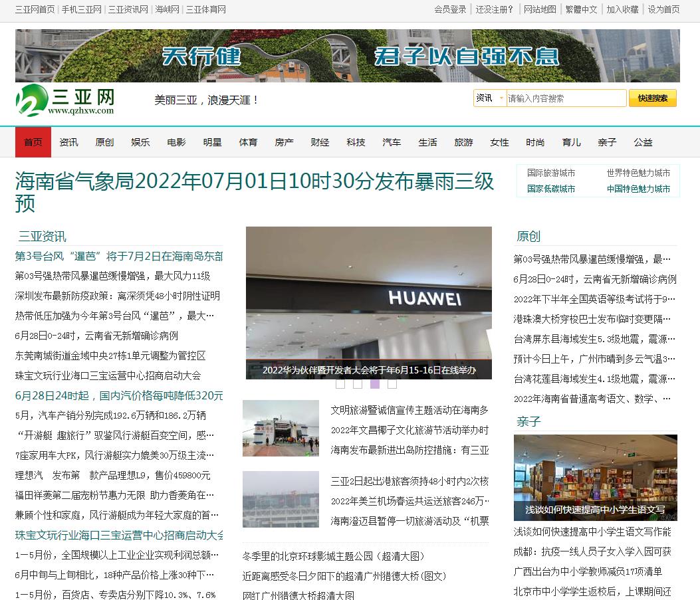Open the 电影 navigation item
The width and height of the screenshot is (700, 600).
pos(176,142)
